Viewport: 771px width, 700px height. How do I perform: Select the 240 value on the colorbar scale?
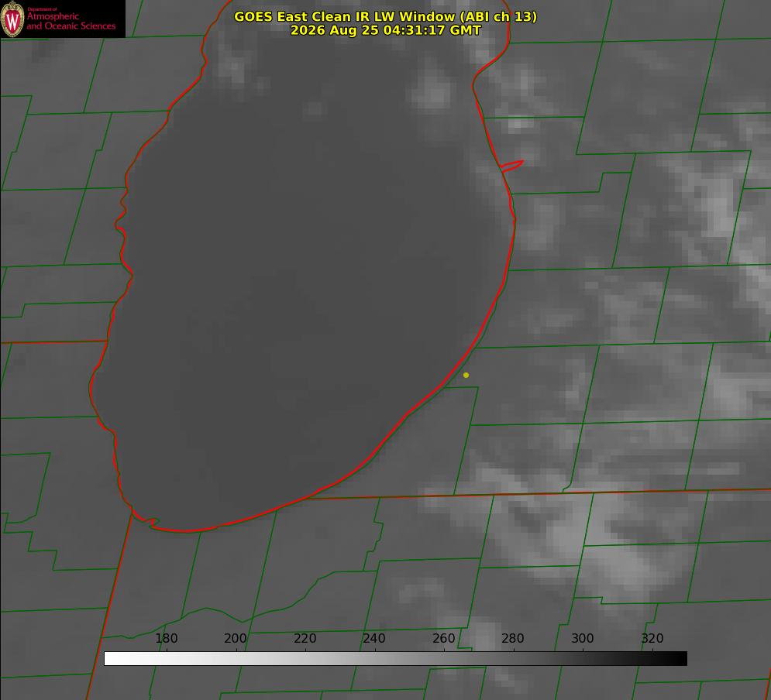point(374,638)
